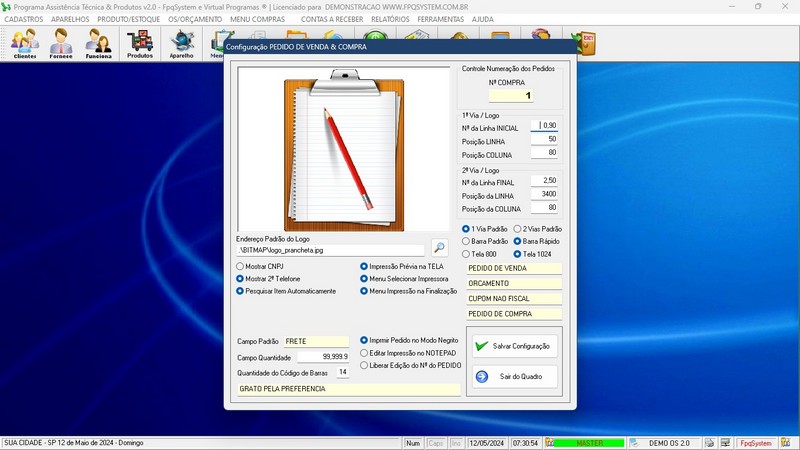The image size is (800, 450).
Task: Select the Barra Padrão option
Action: [x=485, y=241]
